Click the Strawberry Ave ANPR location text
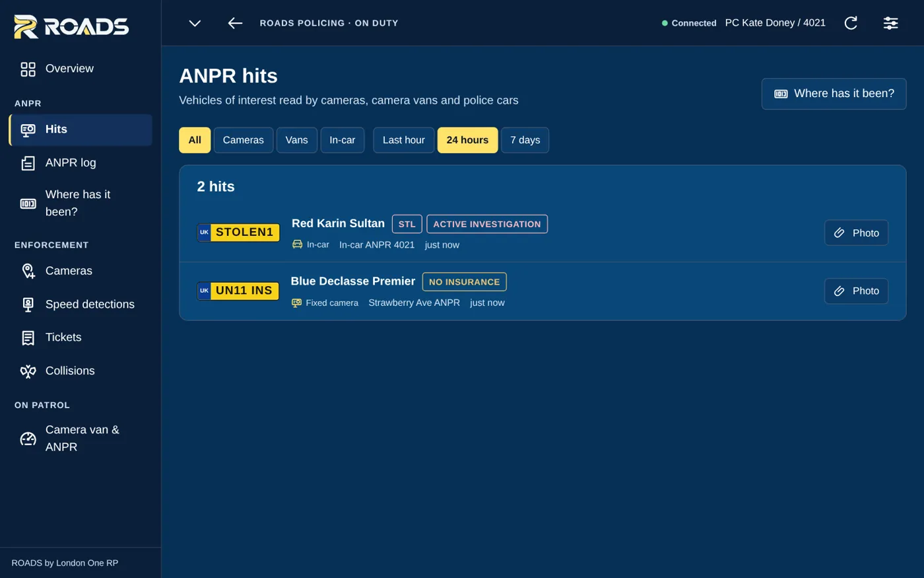 coord(414,303)
